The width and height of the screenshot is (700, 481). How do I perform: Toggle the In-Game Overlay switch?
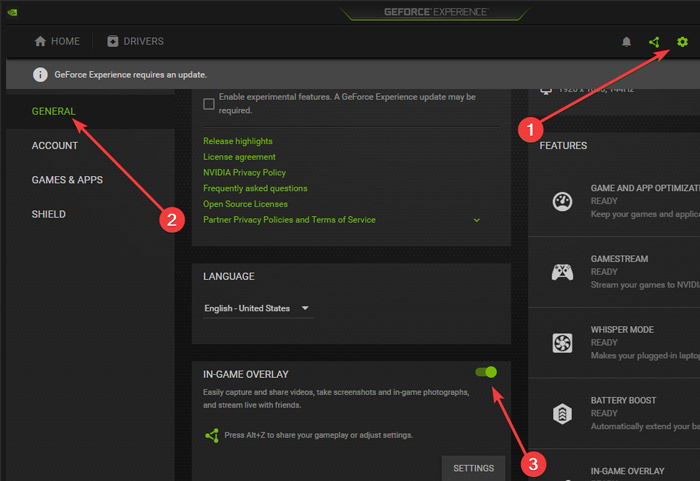tap(486, 372)
